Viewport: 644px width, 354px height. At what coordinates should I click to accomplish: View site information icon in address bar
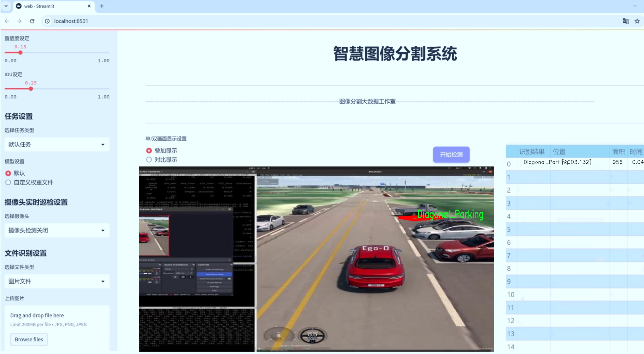coord(47,21)
